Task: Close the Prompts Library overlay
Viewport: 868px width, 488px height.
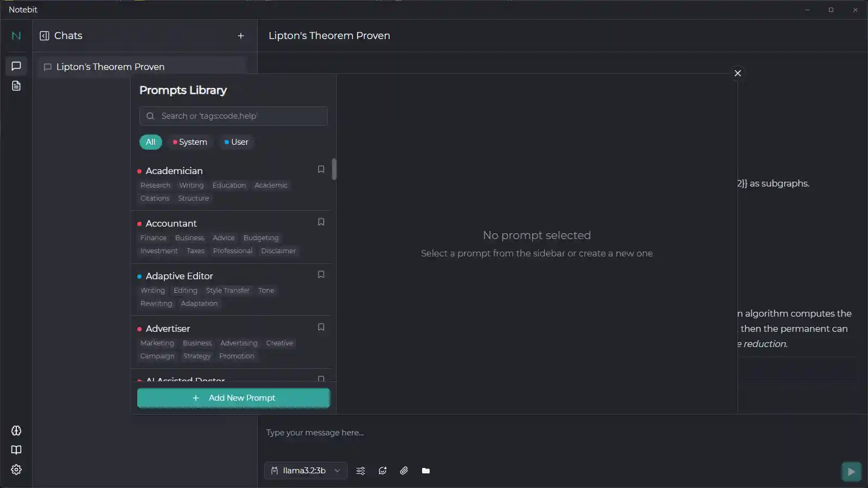Action: (738, 73)
